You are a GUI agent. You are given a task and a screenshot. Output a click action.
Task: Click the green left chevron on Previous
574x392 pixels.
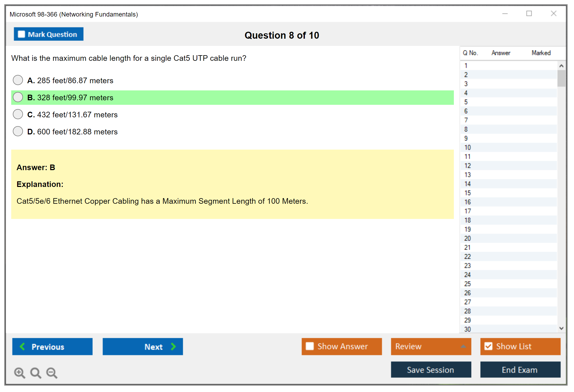point(22,346)
